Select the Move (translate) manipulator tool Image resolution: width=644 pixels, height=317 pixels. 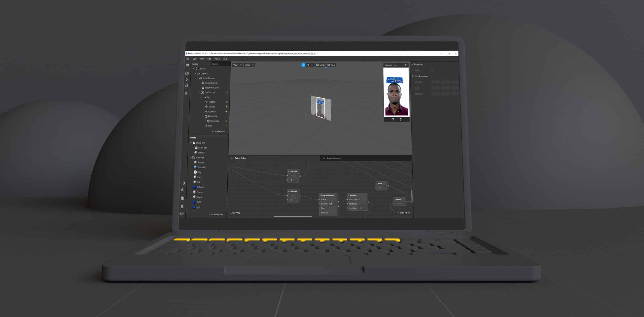pos(303,65)
